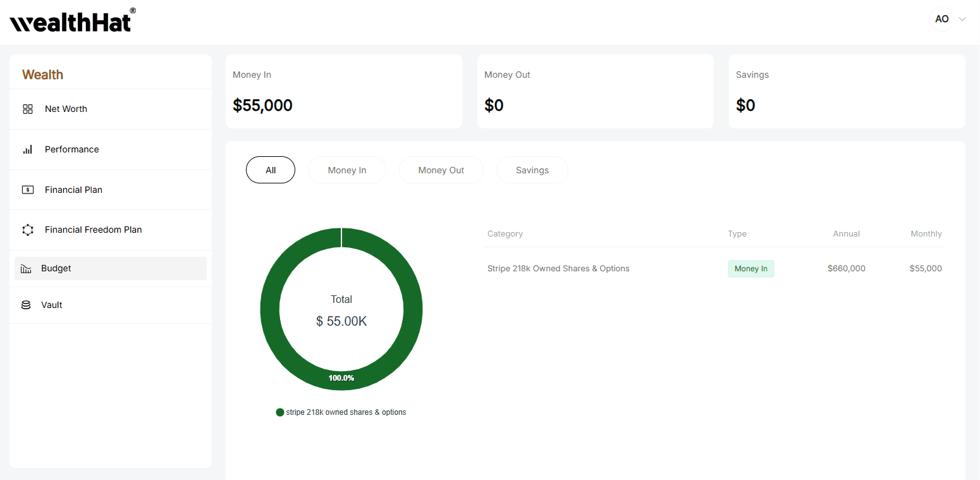
Task: Click the Savings summary card
Action: click(x=847, y=92)
